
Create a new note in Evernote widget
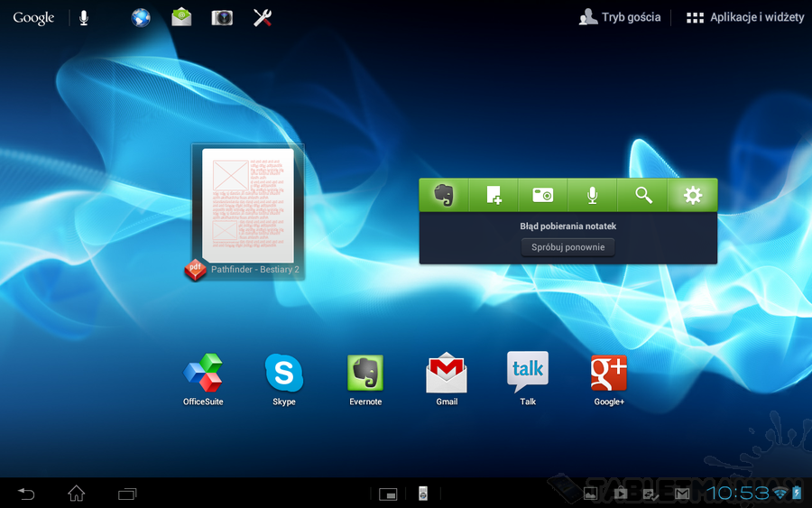[x=494, y=195]
